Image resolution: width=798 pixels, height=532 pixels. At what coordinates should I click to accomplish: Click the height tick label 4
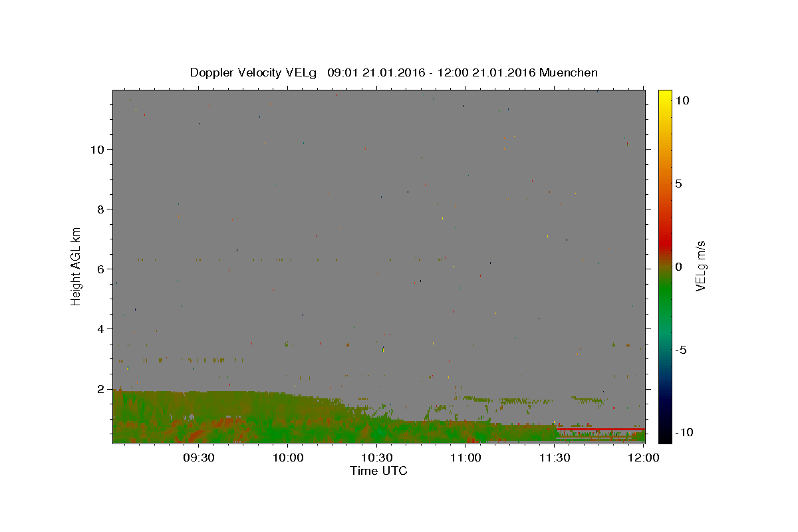pos(101,329)
